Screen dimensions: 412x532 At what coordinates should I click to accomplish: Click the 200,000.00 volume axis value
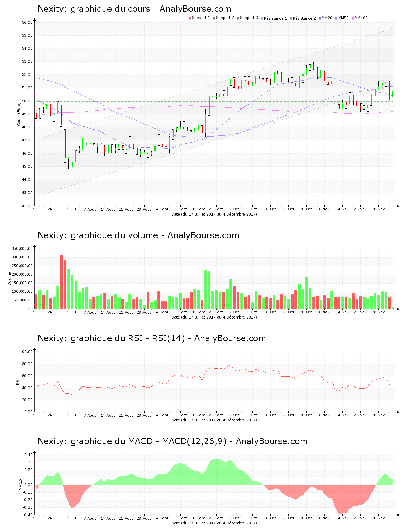click(22, 275)
